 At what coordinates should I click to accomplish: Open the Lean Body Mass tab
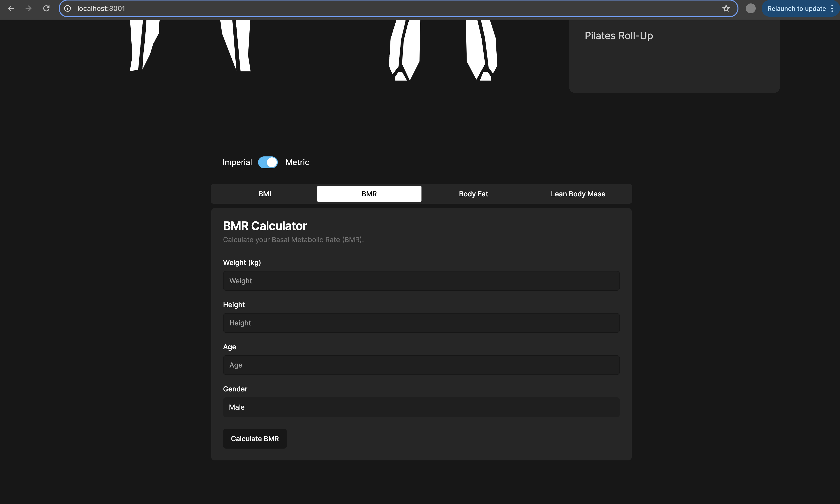click(x=578, y=194)
